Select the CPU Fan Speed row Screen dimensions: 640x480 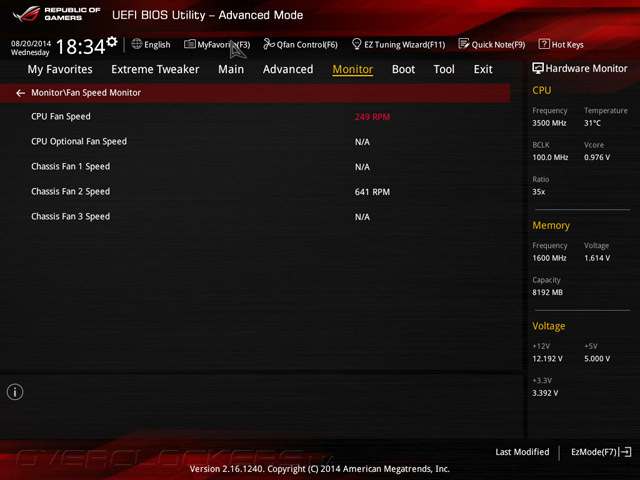point(255,117)
